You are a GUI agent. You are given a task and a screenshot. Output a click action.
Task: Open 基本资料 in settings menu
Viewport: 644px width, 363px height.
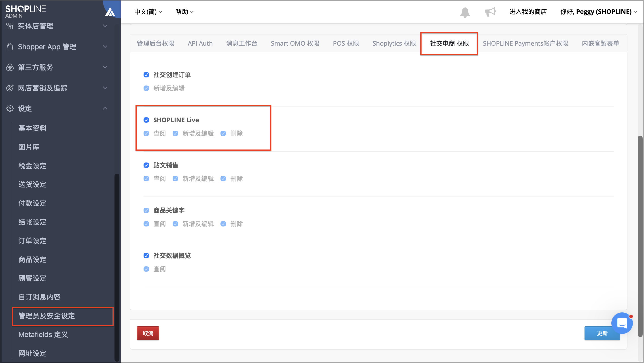pos(32,128)
